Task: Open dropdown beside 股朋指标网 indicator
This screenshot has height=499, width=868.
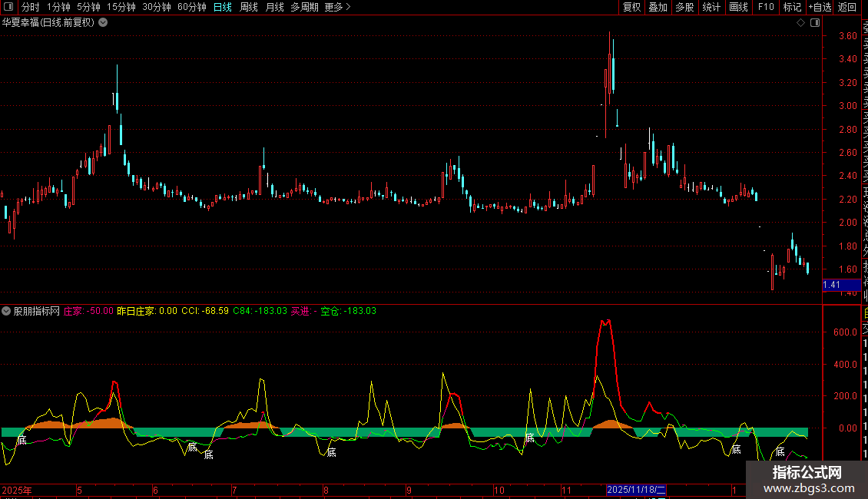Action: click(x=6, y=311)
